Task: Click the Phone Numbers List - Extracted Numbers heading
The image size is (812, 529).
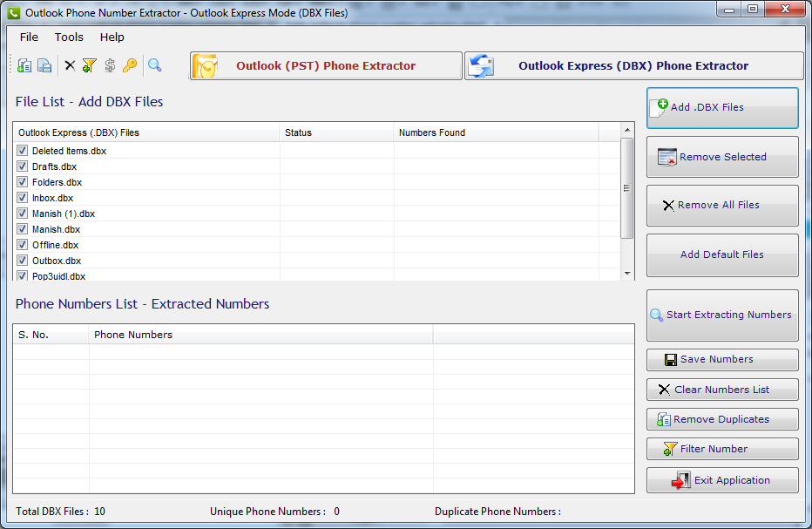Action: click(142, 303)
